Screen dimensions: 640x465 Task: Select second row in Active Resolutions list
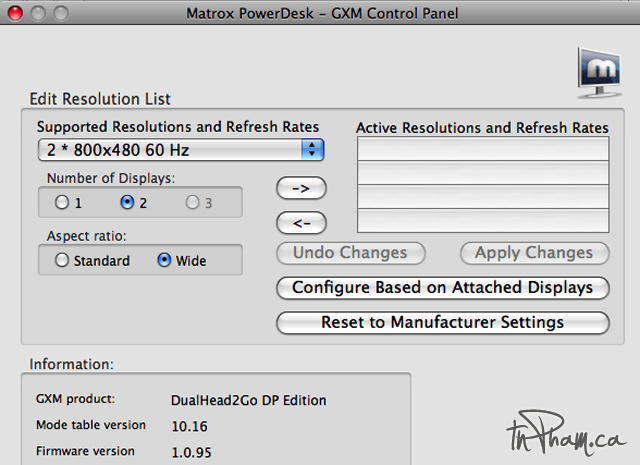[483, 173]
